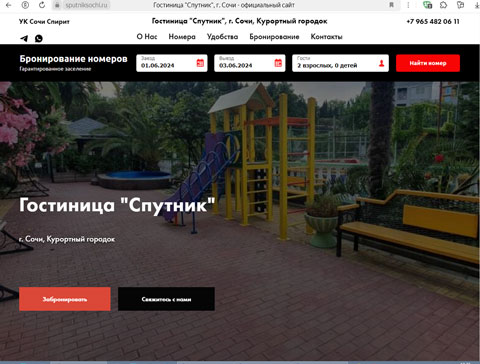This screenshot has width=480, height=364.
Task: Click the person icon in guests field
Action: 382,63
